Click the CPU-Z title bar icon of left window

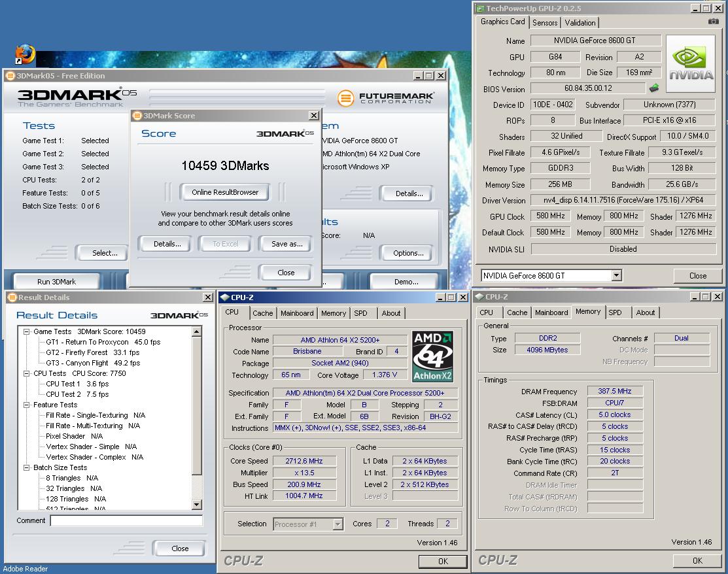(225, 297)
